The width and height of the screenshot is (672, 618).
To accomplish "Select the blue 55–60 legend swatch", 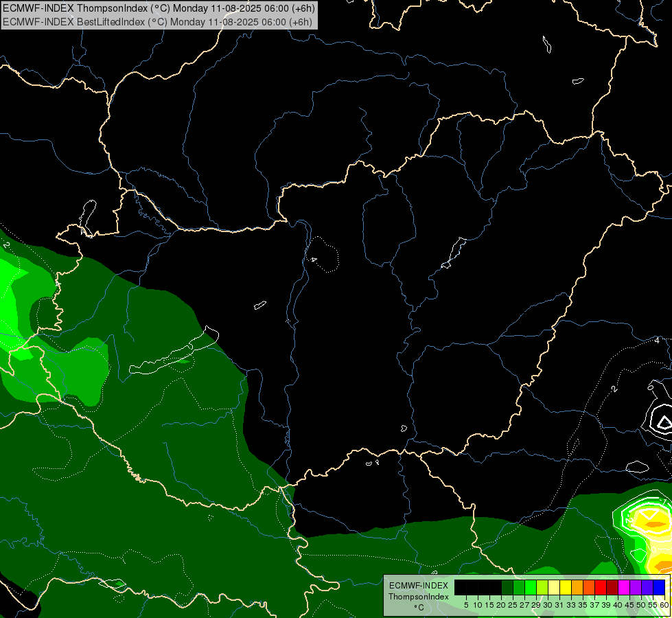I will pyautogui.click(x=658, y=588).
